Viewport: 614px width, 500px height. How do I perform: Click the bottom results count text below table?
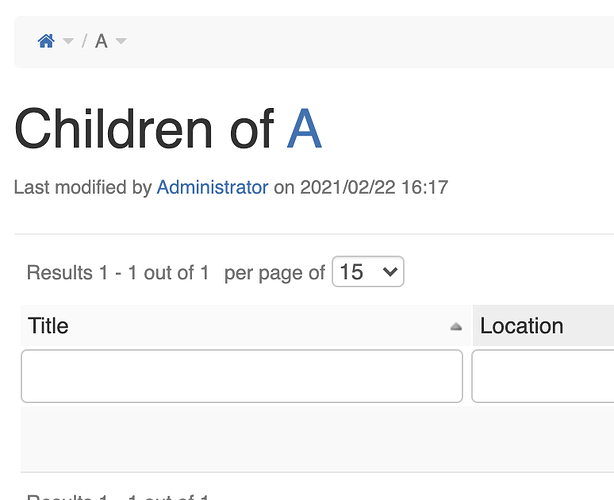[118, 496]
